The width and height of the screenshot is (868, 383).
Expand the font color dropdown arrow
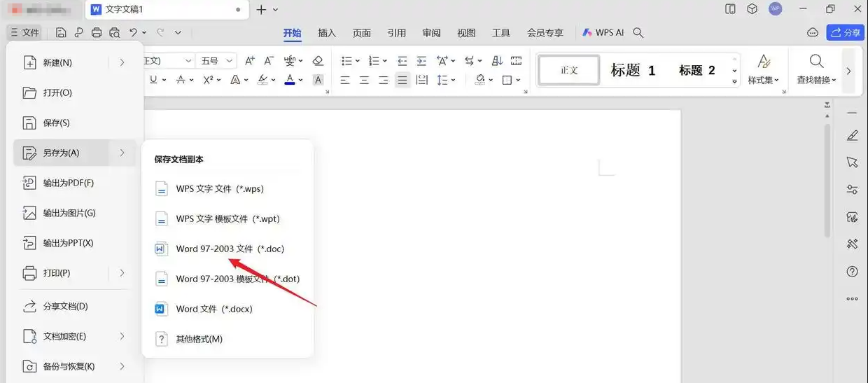coord(301,81)
